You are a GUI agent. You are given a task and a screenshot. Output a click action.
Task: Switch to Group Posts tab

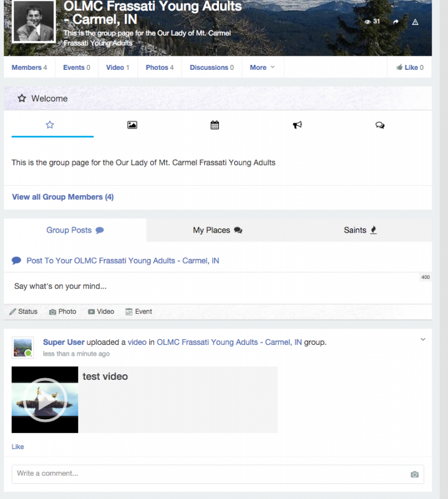[x=75, y=230]
